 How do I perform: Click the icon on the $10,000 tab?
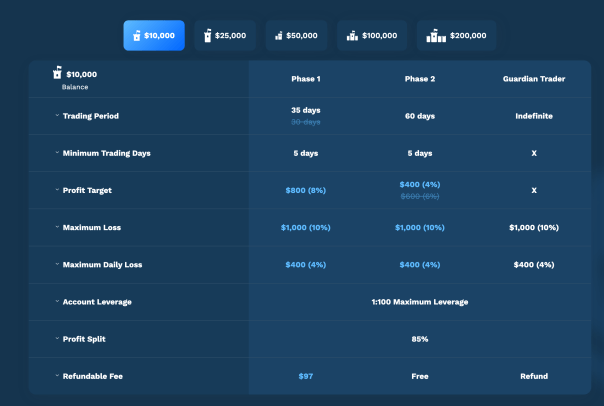pyautogui.click(x=136, y=36)
